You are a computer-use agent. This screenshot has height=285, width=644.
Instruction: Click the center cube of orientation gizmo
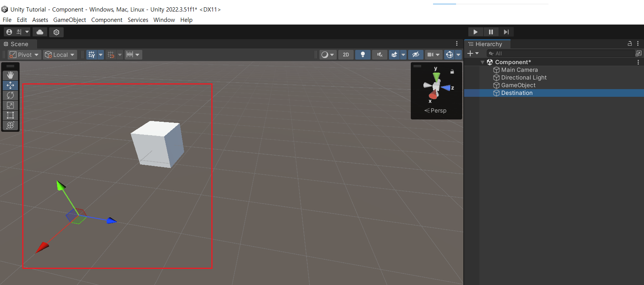tap(436, 86)
